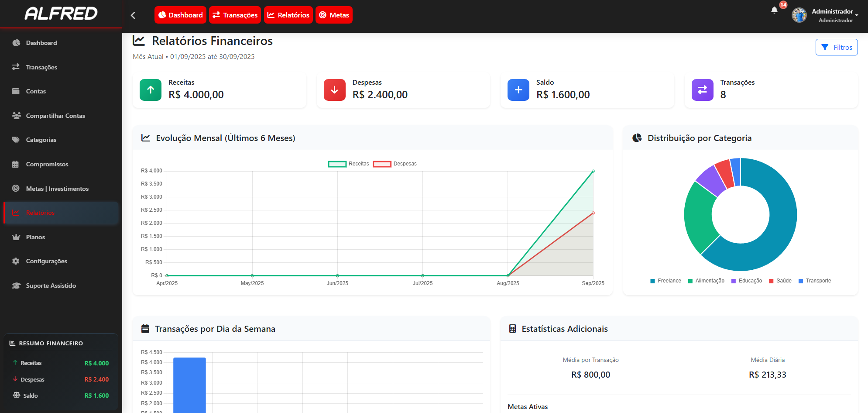
Task: Go to the Metas tab in the navbar
Action: [x=334, y=14]
